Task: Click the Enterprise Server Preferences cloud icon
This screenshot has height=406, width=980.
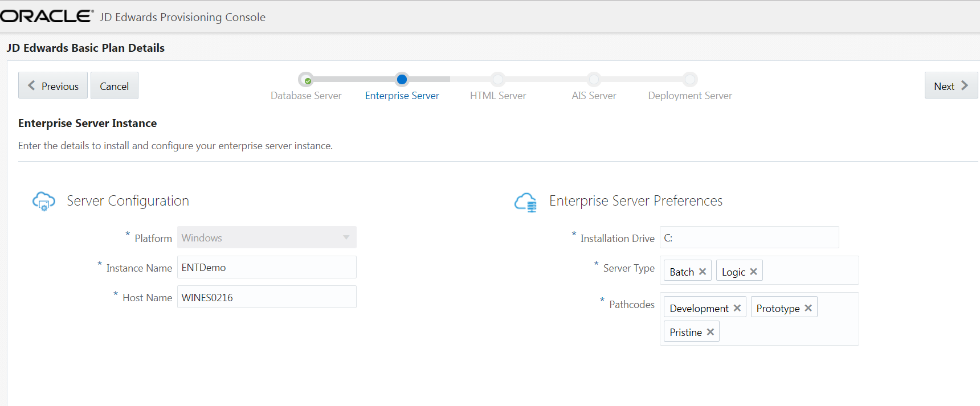Action: pyautogui.click(x=525, y=202)
